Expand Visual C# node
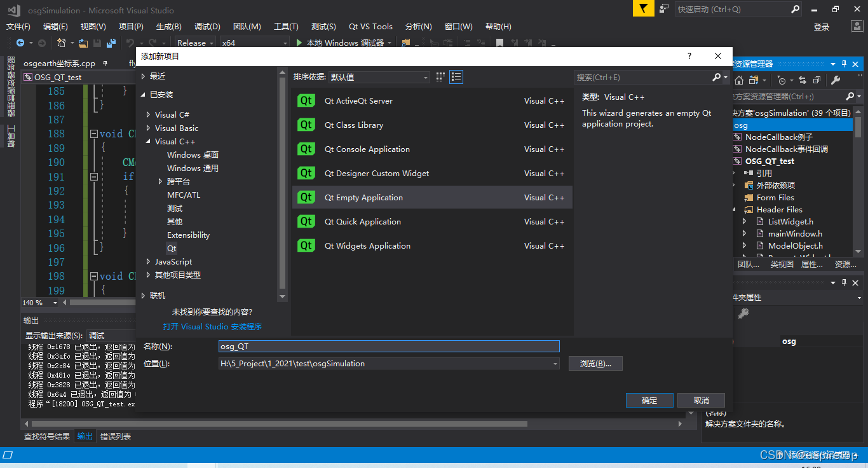 pyautogui.click(x=148, y=115)
